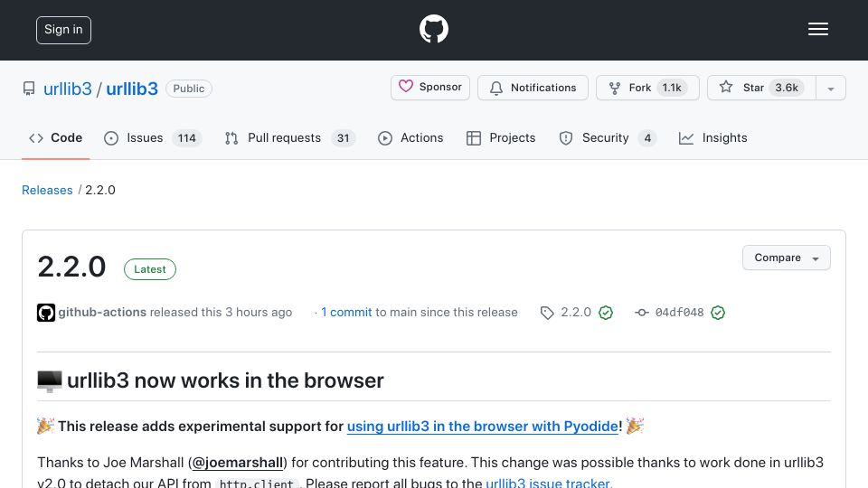868x488 pixels.
Task: Click the github-actions avatar icon
Action: coord(46,313)
